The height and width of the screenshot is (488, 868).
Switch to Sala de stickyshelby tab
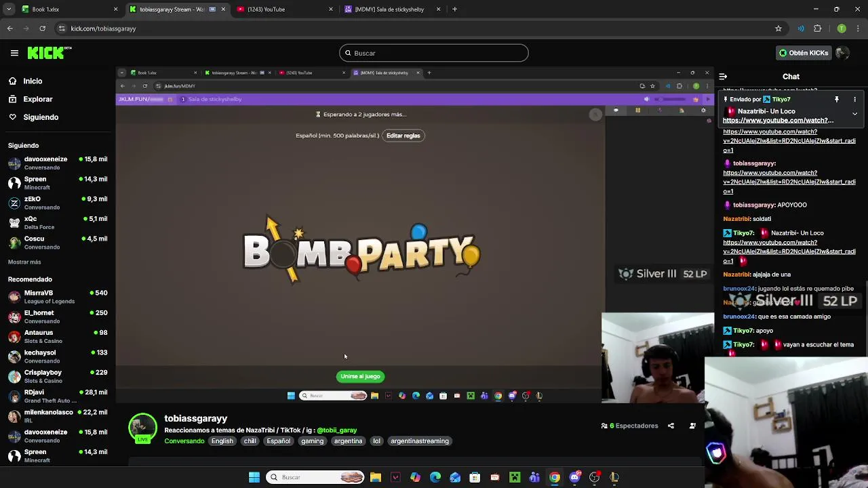pos(391,9)
